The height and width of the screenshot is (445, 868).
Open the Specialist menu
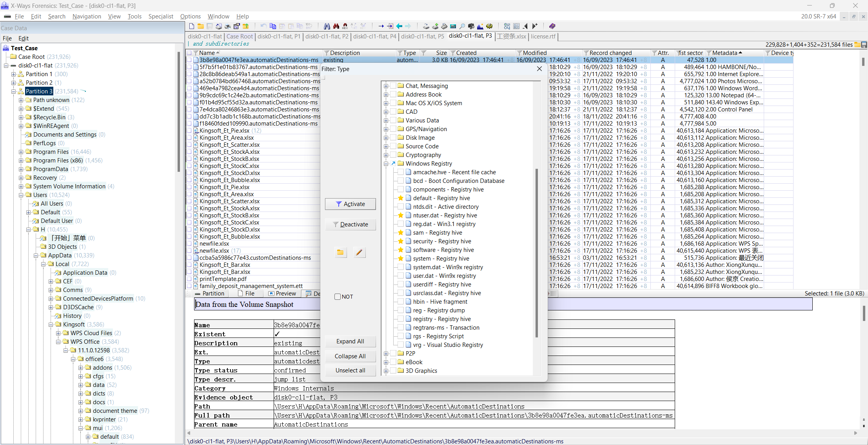(161, 16)
